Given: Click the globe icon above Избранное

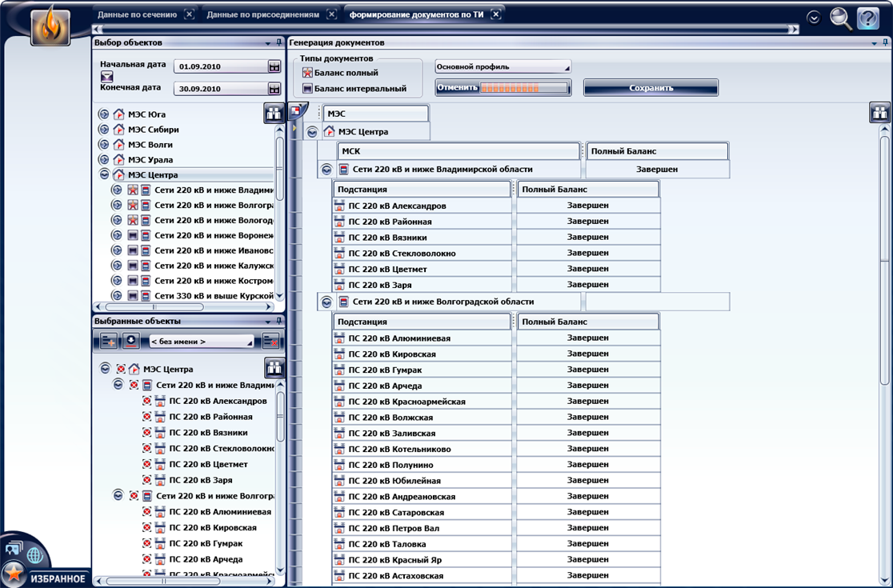Looking at the screenshot, I should pyautogui.click(x=34, y=554).
